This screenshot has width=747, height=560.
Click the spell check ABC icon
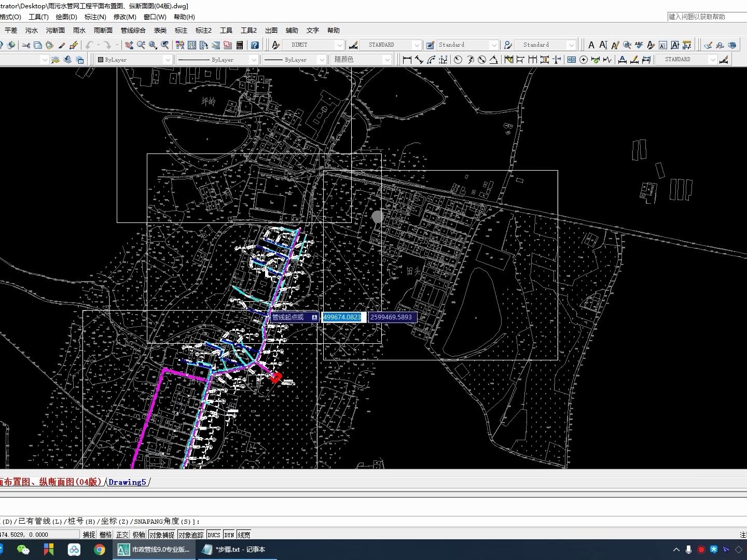pos(639,45)
